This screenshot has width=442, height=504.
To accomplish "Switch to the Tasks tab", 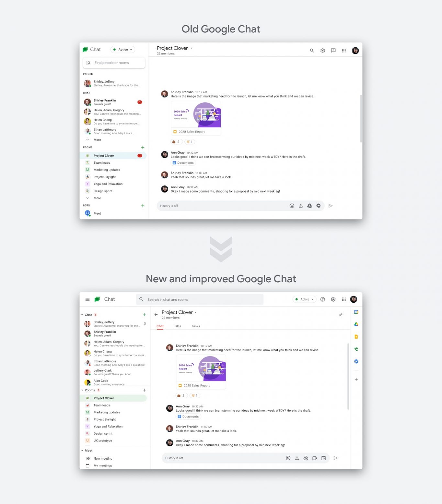I will point(196,326).
